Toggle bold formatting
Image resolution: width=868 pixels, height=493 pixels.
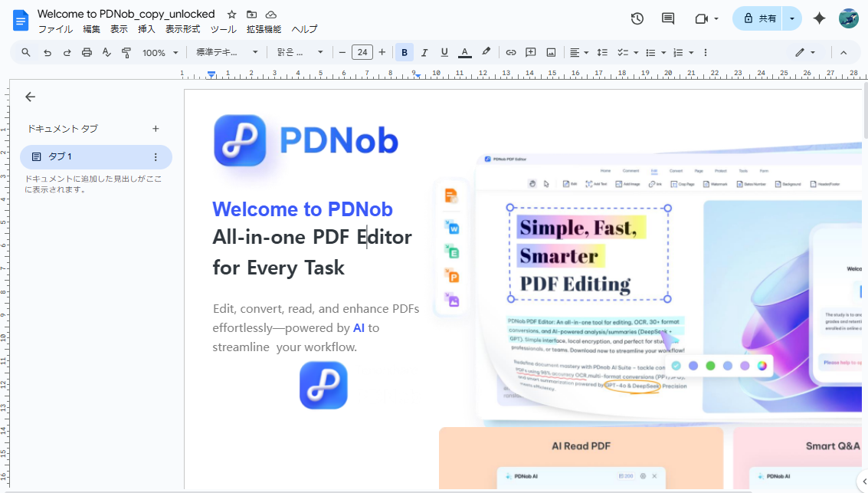pos(405,53)
